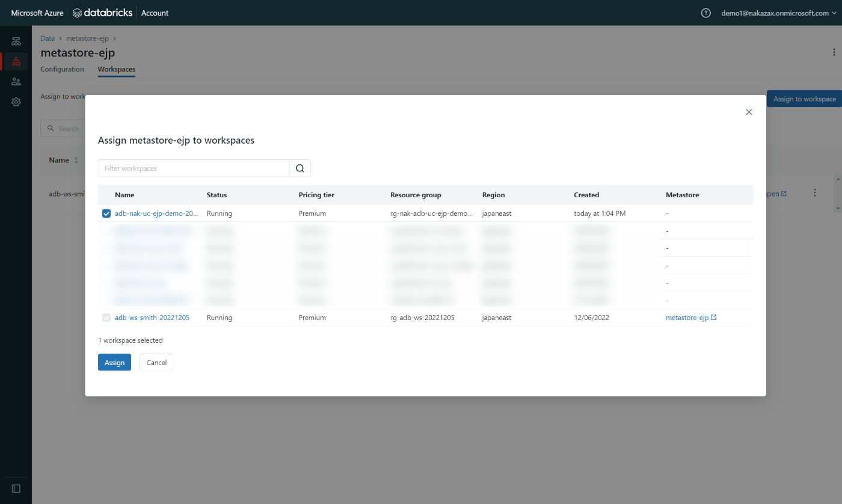The height and width of the screenshot is (504, 842).
Task: Click the Assign button
Action: [x=114, y=362]
